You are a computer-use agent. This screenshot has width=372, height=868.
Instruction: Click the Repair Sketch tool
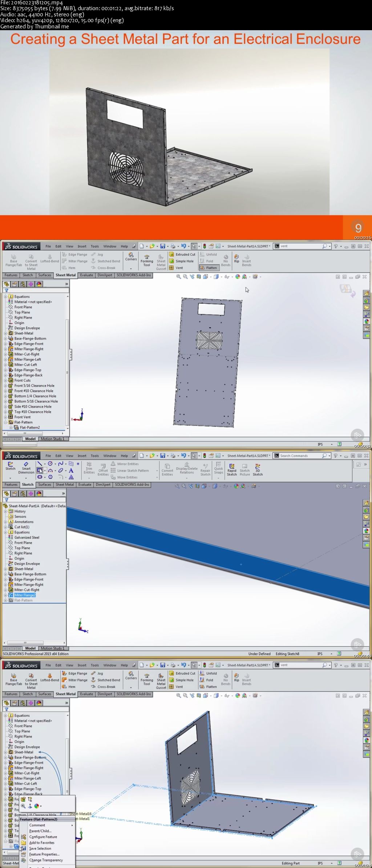click(x=205, y=469)
